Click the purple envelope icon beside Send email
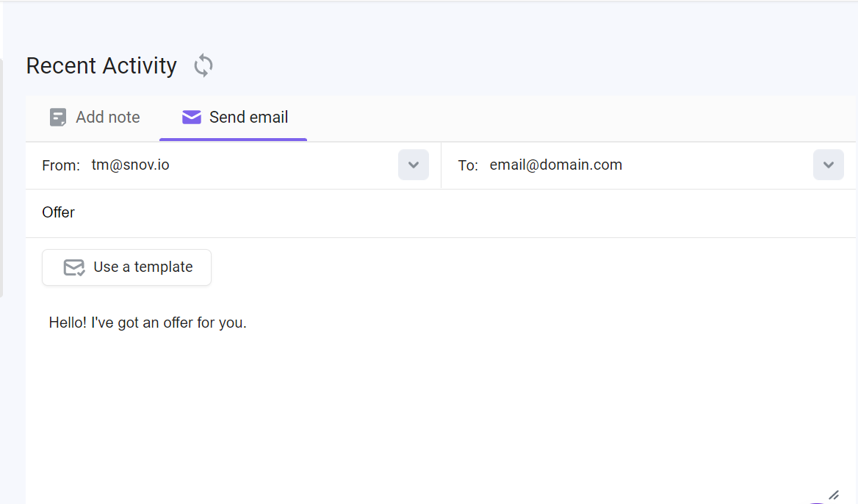The image size is (858, 504). click(192, 117)
